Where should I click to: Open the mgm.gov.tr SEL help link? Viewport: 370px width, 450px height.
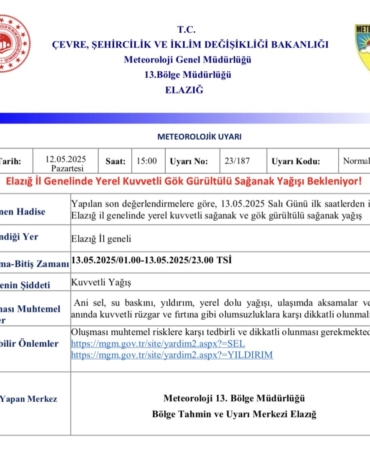point(158,344)
